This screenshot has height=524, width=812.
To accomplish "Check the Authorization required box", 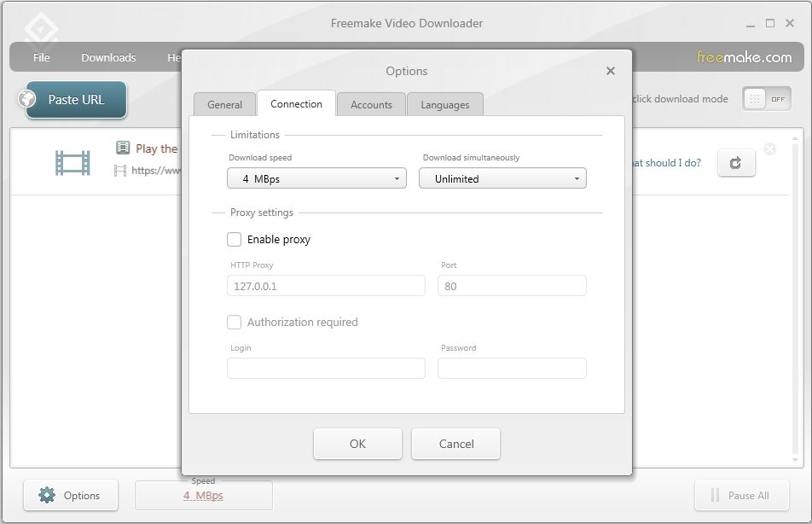I will [x=234, y=322].
